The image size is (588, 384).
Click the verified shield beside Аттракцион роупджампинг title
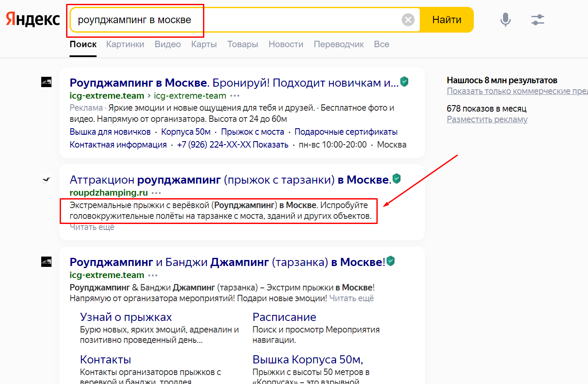click(397, 178)
